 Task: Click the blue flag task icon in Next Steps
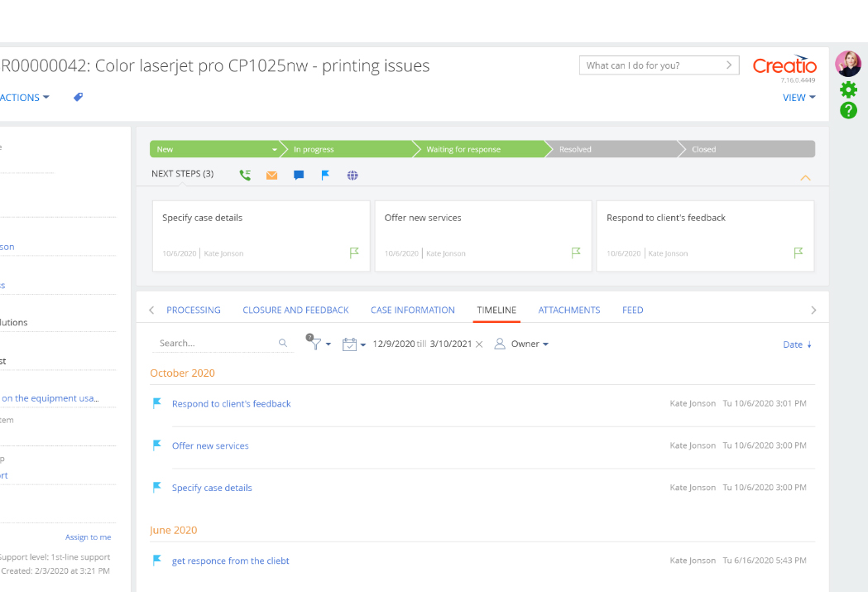pos(325,175)
